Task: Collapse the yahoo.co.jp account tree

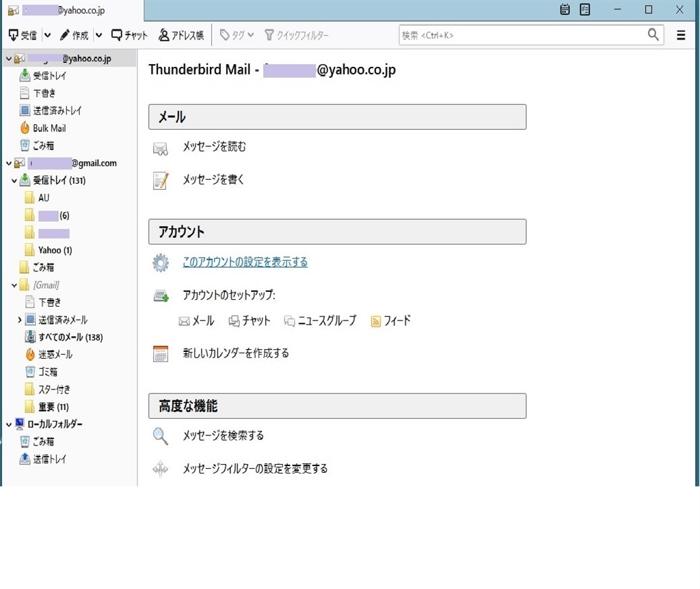Action: 8,59
